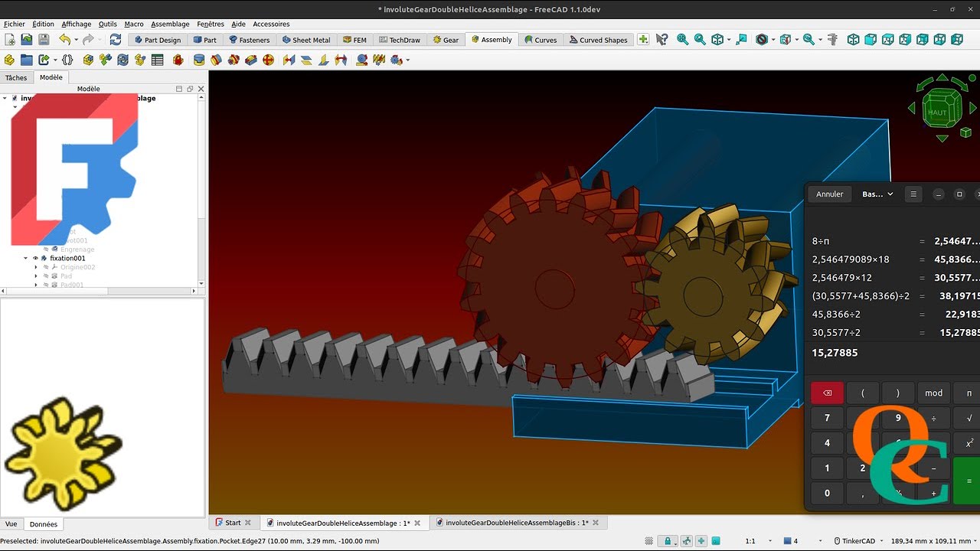Open the draw style dropdown arrow
Image resolution: width=980 pixels, height=551 pixels.
[x=773, y=40]
